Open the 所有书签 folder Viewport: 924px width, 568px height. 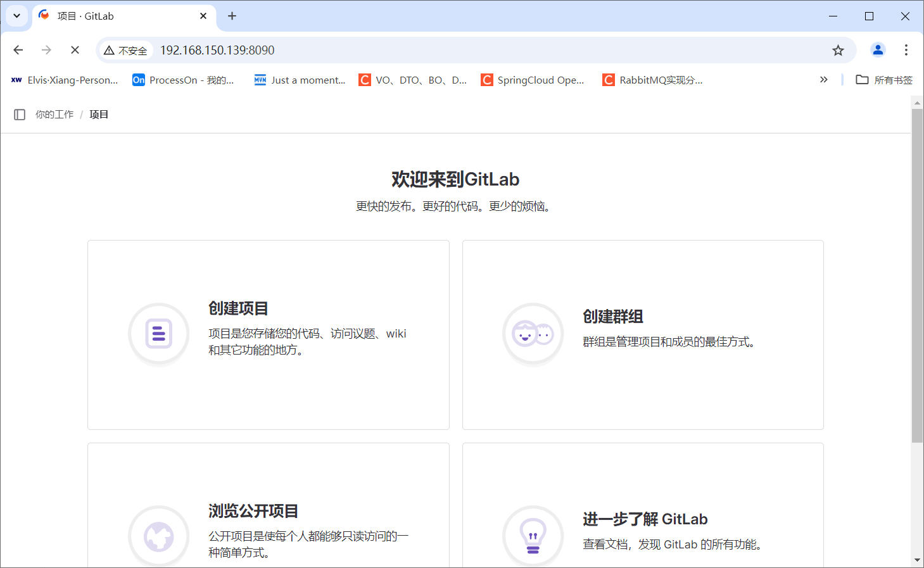point(884,80)
